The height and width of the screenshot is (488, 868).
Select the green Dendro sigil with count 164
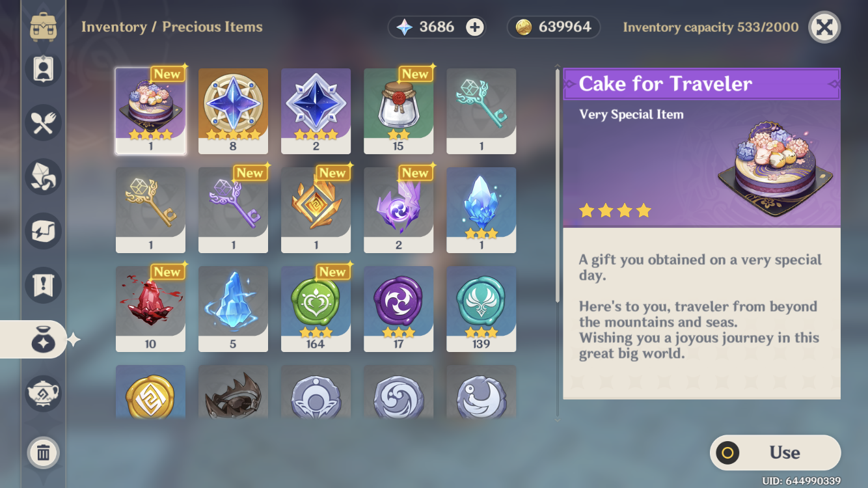[x=316, y=309]
